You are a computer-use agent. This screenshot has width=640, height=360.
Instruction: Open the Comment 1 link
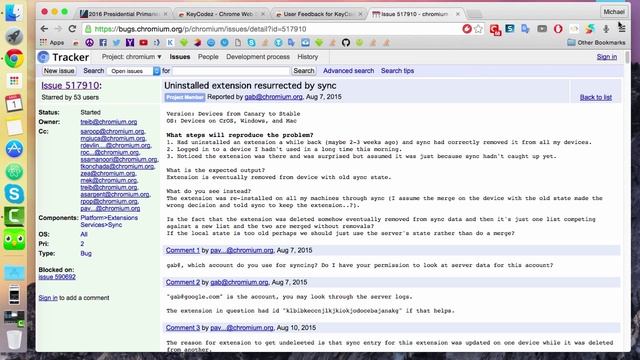tap(182, 250)
